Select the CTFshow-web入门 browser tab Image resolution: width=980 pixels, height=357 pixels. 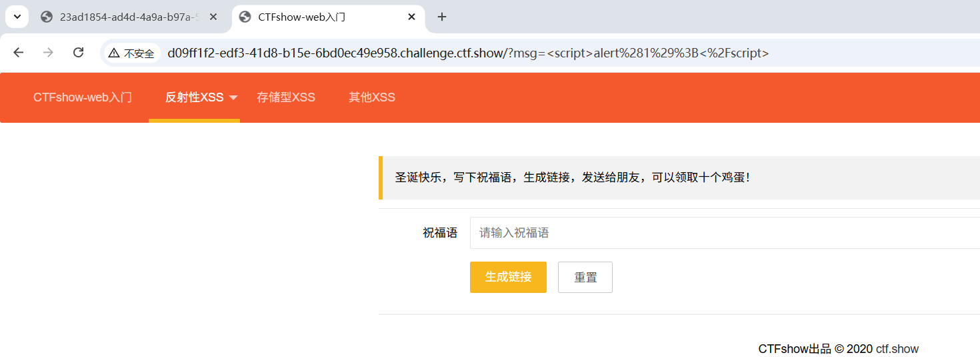(313, 17)
